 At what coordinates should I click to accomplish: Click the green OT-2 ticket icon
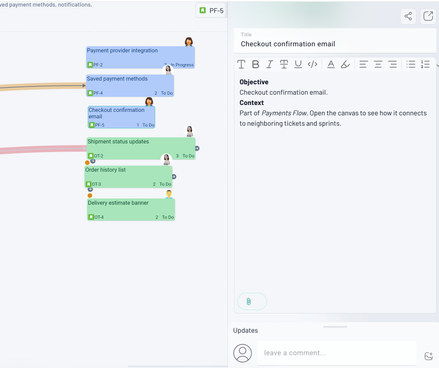click(91, 156)
